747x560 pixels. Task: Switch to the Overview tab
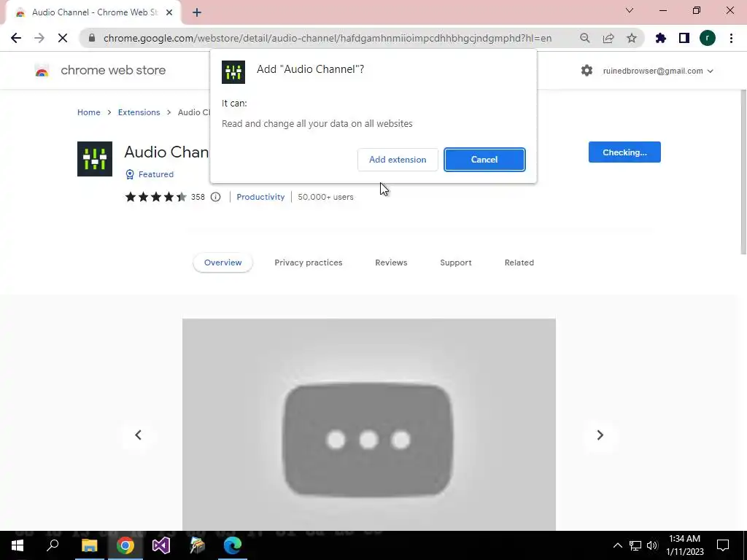click(x=222, y=262)
